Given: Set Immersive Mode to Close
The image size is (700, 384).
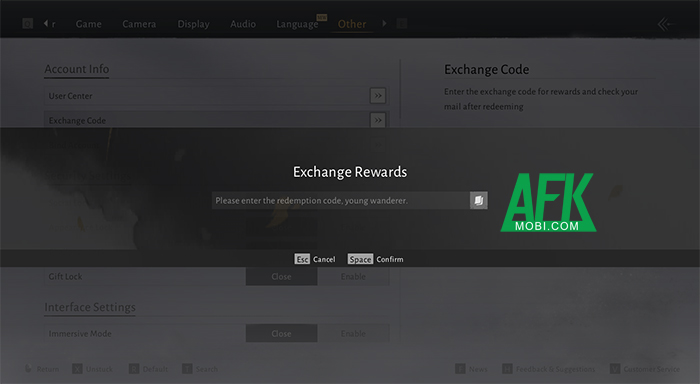Looking at the screenshot, I should click(x=281, y=334).
